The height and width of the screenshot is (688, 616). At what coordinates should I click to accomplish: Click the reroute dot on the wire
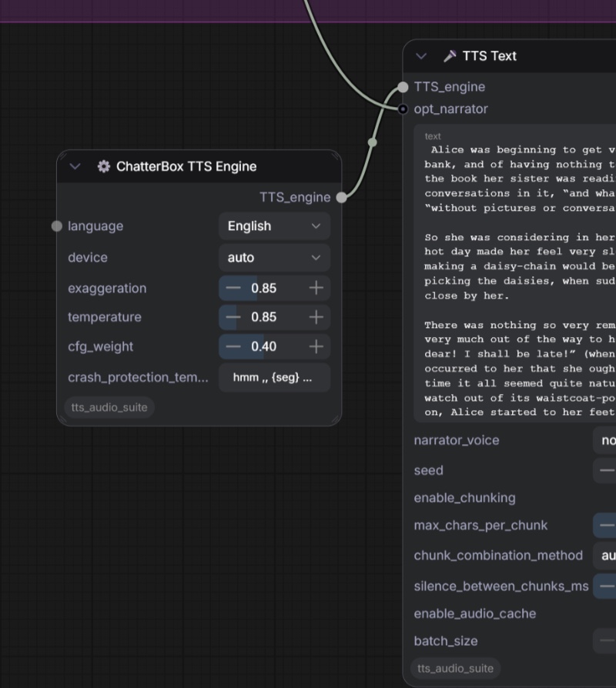point(373,142)
